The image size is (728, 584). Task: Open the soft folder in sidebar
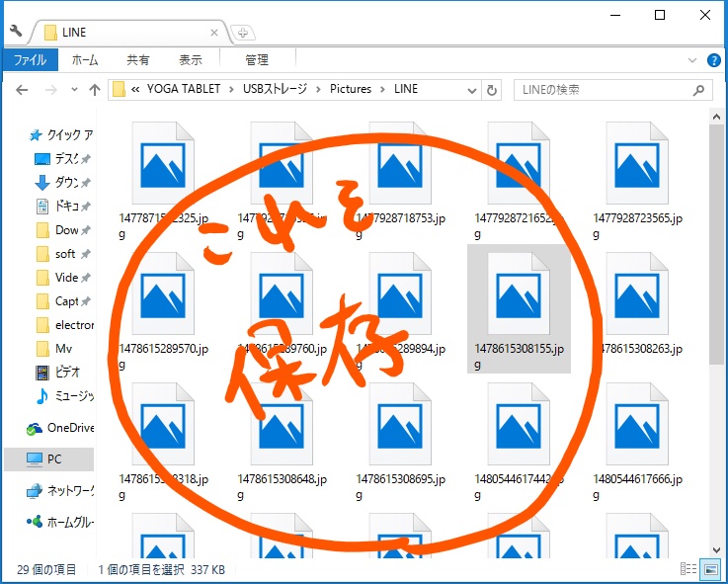[63, 254]
